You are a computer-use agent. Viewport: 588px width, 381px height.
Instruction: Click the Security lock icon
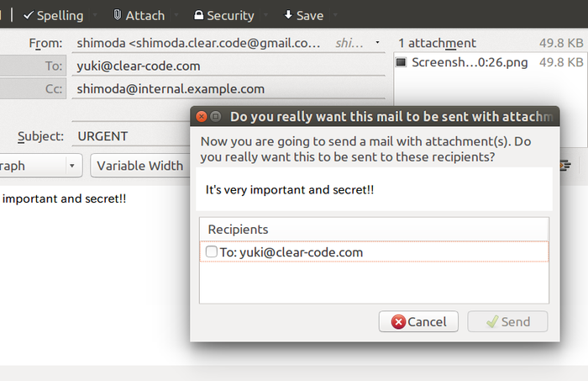tap(198, 15)
